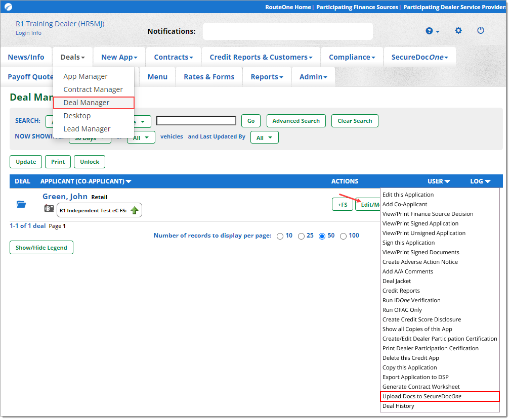The height and width of the screenshot is (420, 510).
Task: Select Deal History option
Action: click(x=399, y=407)
